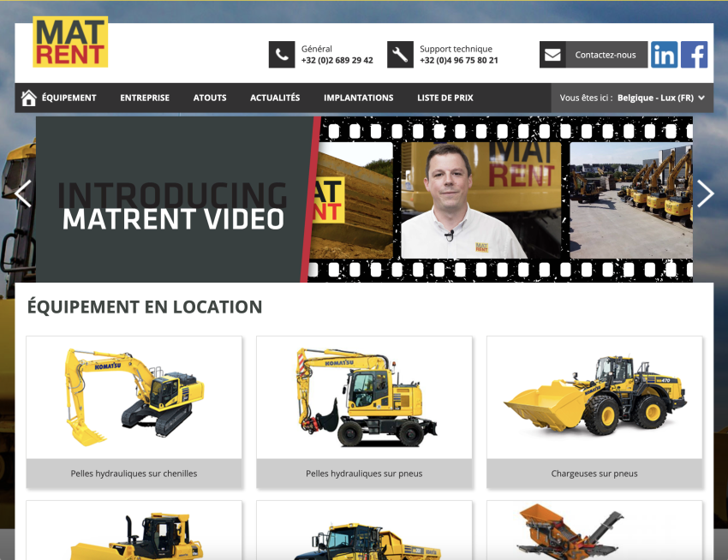Play the Matrent video banner
The image size is (728, 560).
coord(364,200)
